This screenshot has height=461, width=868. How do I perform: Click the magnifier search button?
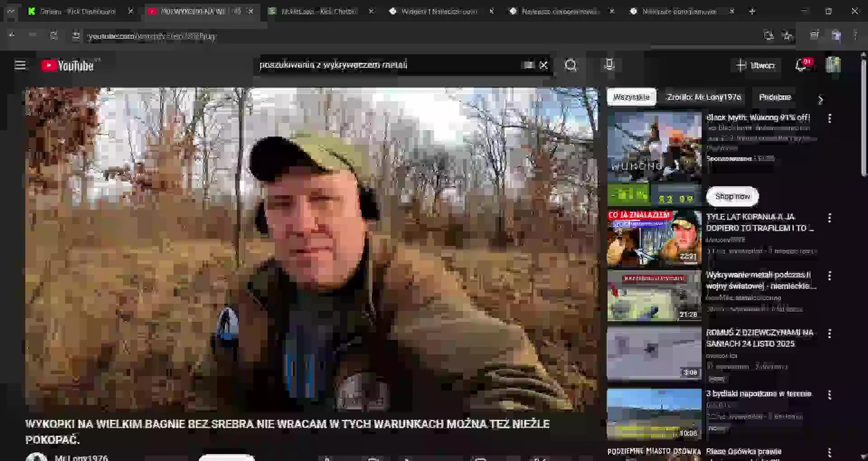click(571, 65)
